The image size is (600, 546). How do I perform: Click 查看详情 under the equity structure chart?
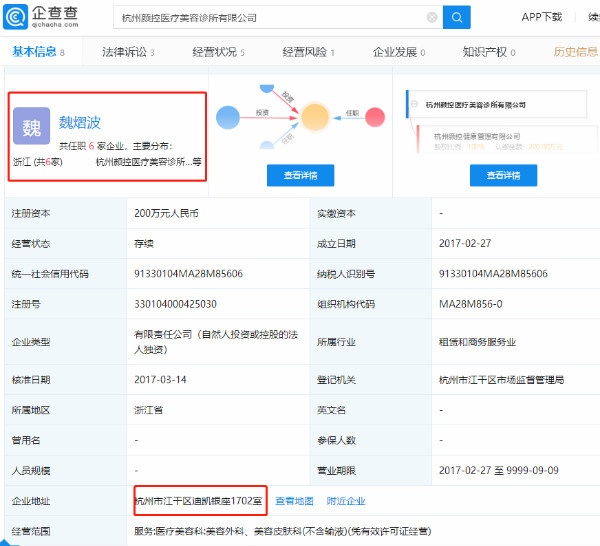click(x=503, y=175)
